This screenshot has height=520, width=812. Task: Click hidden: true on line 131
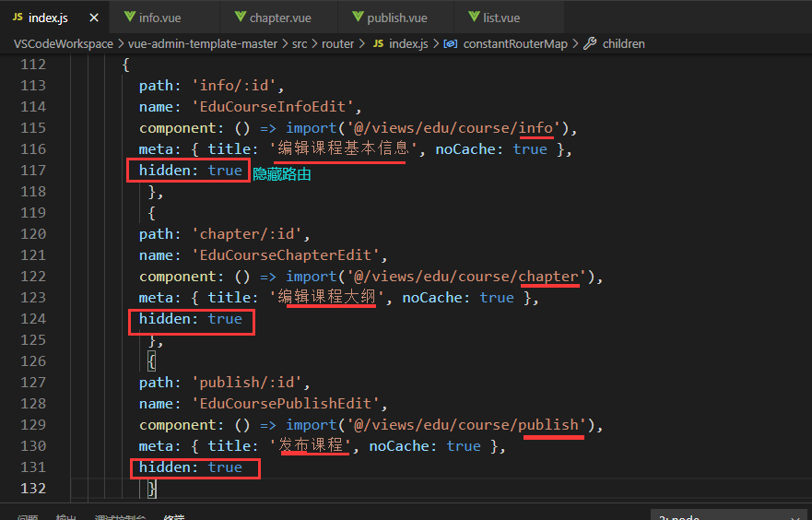[190, 467]
